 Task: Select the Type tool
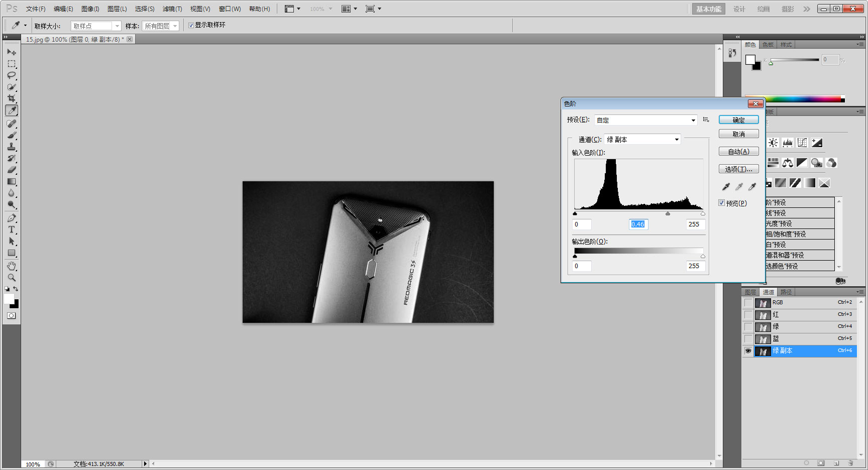[12, 229]
